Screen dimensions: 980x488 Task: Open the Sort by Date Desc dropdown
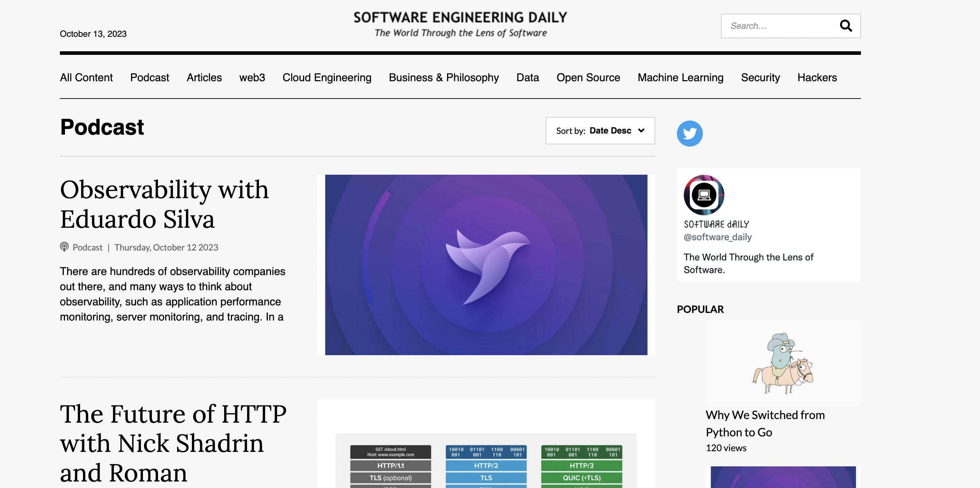tap(600, 131)
